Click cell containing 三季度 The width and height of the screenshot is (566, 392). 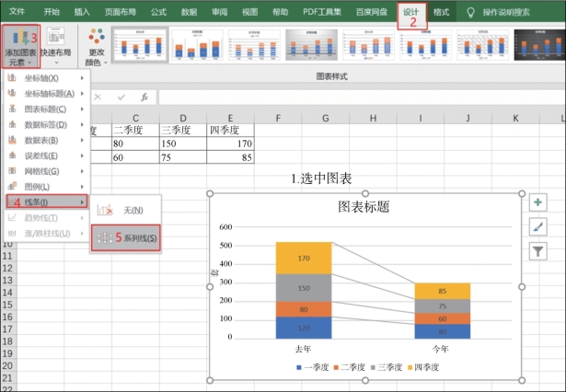(183, 130)
